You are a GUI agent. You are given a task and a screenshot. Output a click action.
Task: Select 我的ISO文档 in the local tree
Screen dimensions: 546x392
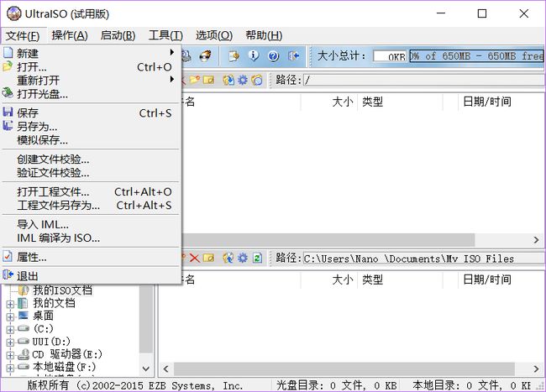pyautogui.click(x=63, y=290)
